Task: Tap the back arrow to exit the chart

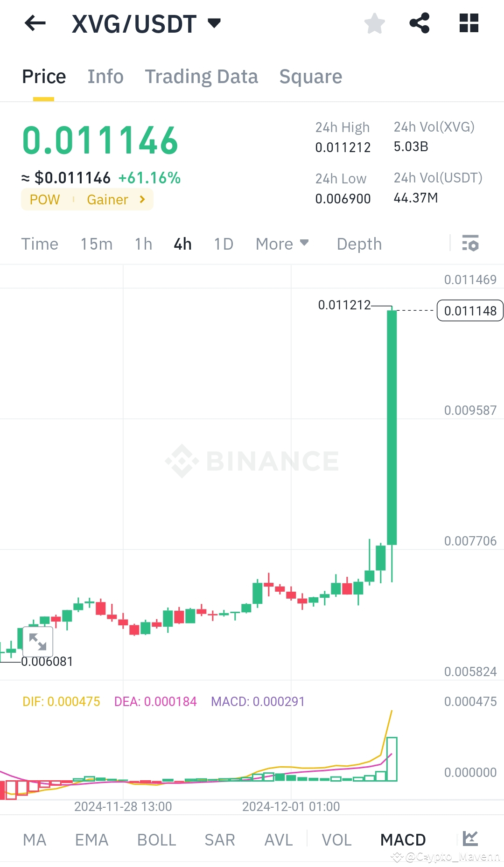Action: (x=34, y=23)
